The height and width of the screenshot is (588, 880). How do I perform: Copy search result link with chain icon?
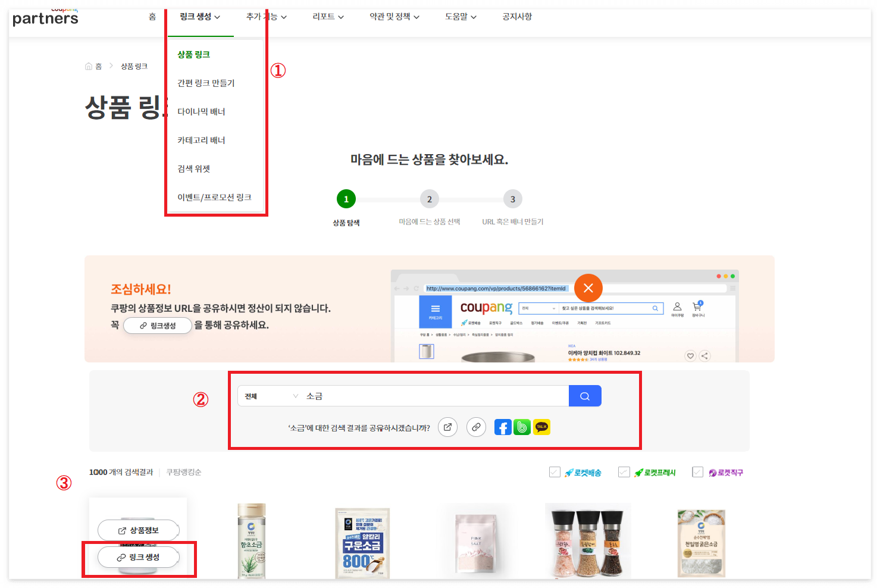tap(476, 427)
